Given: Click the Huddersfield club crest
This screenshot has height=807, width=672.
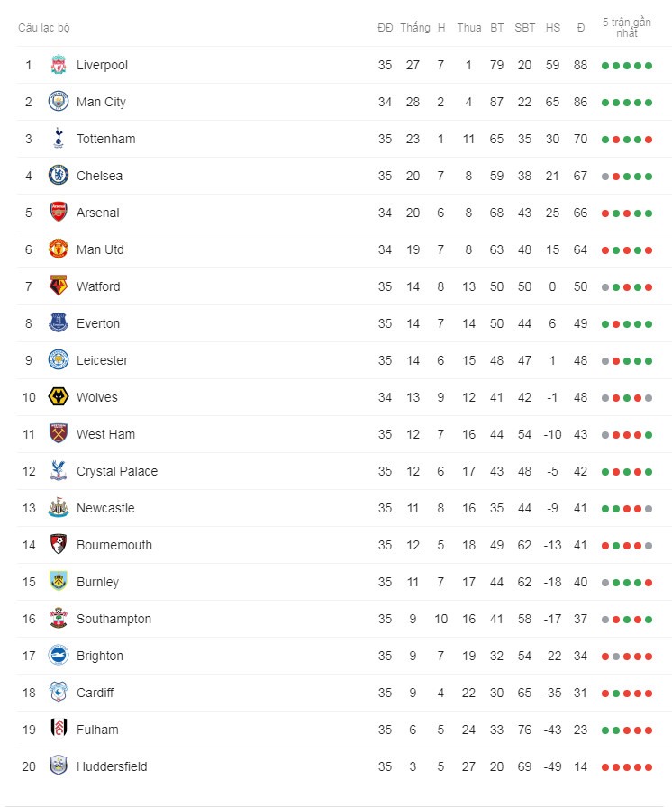Looking at the screenshot, I should [59, 766].
